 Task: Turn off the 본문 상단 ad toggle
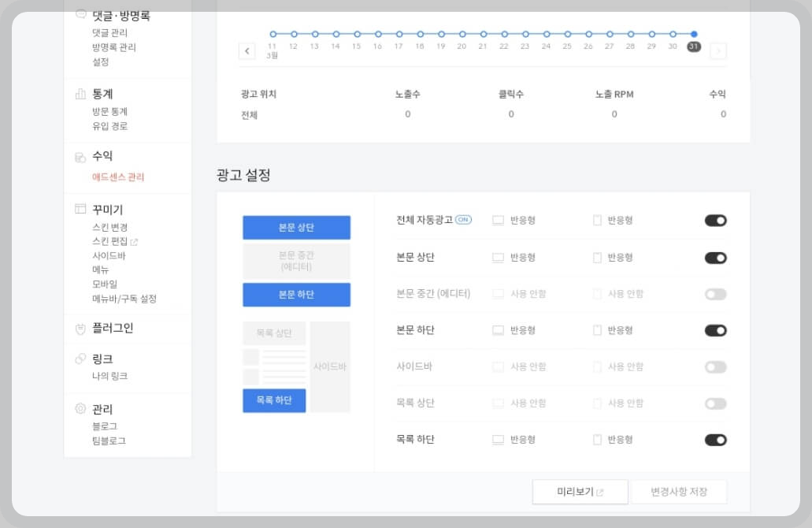[x=715, y=258]
